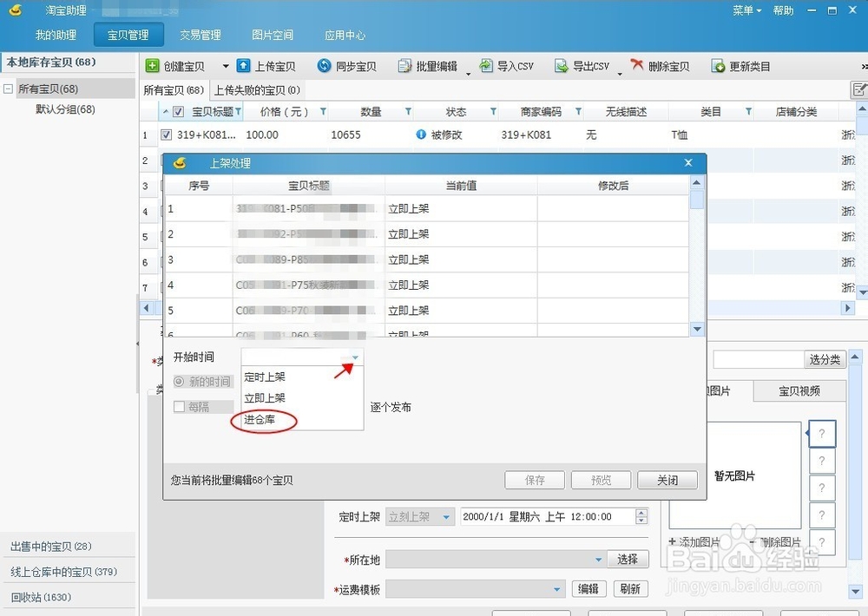
Task: Click the 导出CSV export icon
Action: (562, 65)
